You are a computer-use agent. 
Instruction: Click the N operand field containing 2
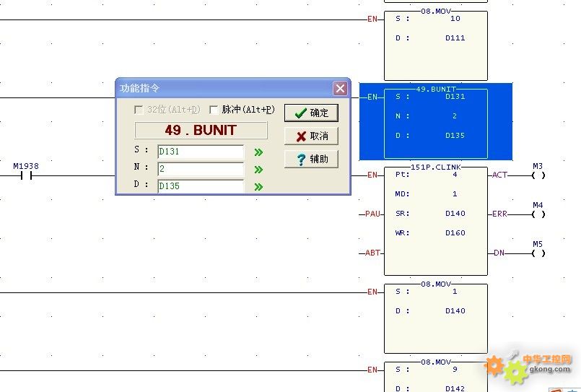point(201,169)
